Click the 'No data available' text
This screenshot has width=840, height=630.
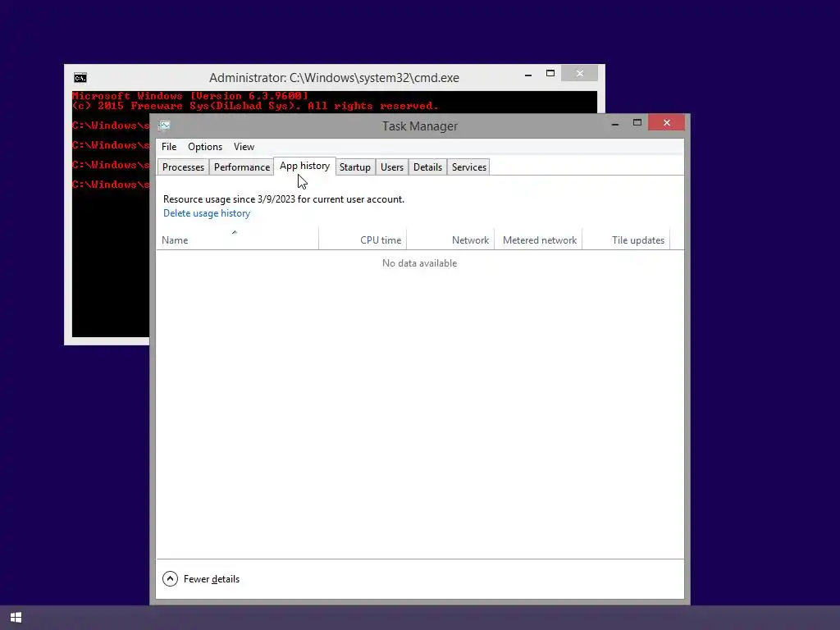tap(419, 263)
